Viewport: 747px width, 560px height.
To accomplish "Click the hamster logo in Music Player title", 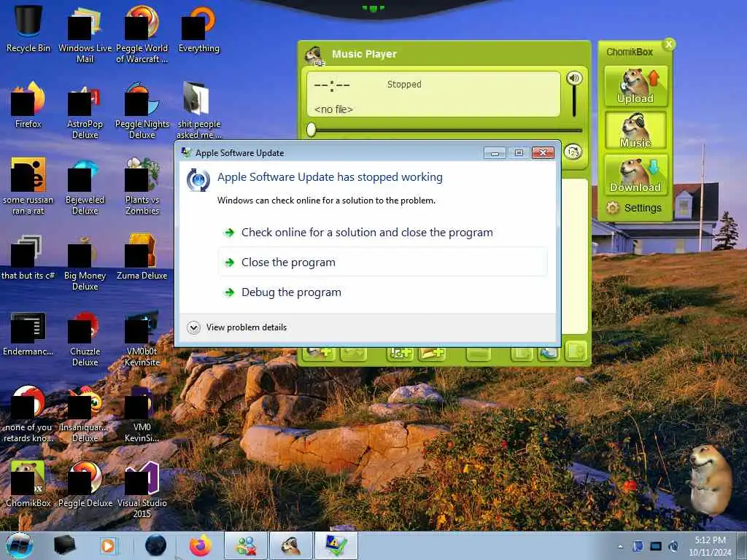I will 315,55.
